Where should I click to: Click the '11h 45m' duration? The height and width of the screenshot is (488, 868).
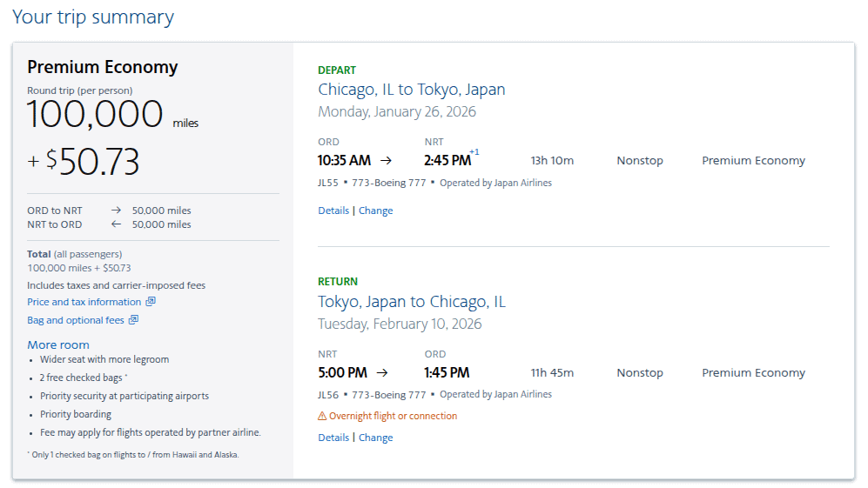tap(552, 373)
